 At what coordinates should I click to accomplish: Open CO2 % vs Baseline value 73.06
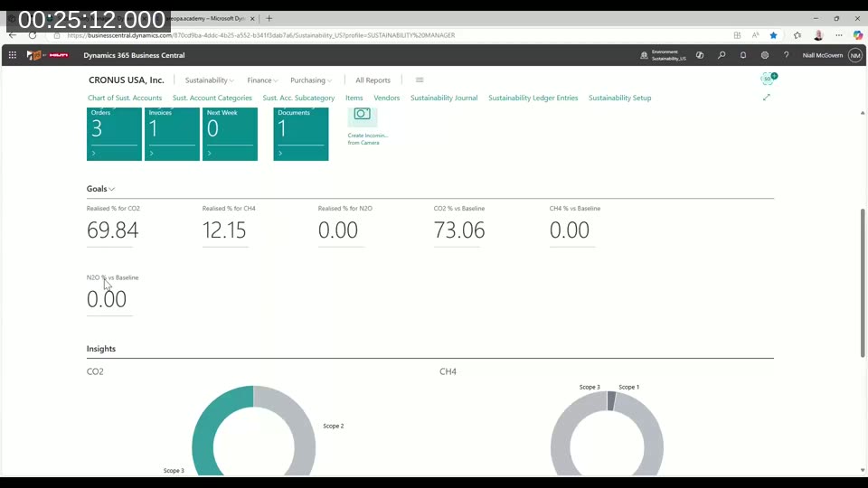coord(459,230)
